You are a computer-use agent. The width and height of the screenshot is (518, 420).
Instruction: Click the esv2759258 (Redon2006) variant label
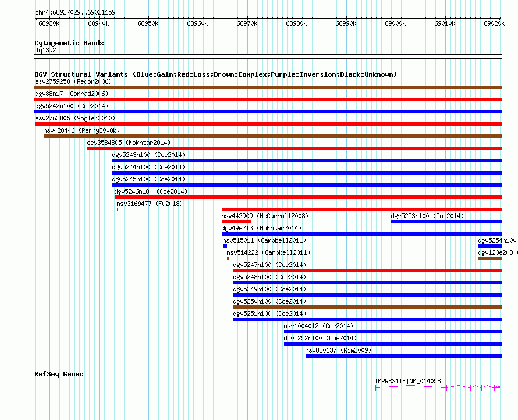coord(73,81)
